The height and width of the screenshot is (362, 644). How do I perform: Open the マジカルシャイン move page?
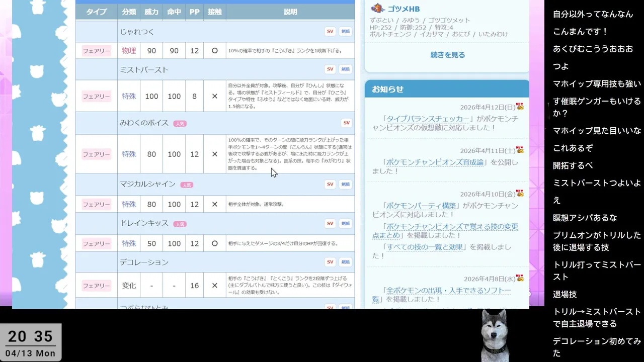[147, 184]
